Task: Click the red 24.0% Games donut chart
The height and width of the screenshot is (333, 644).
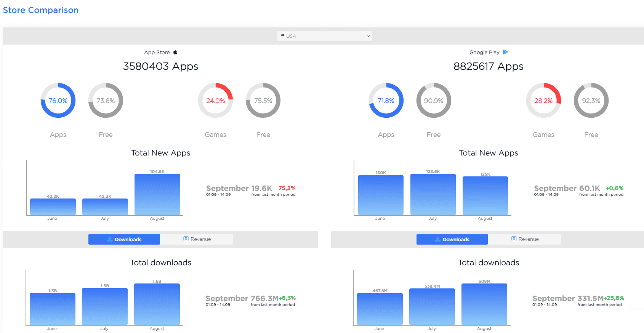Action: [x=215, y=101]
